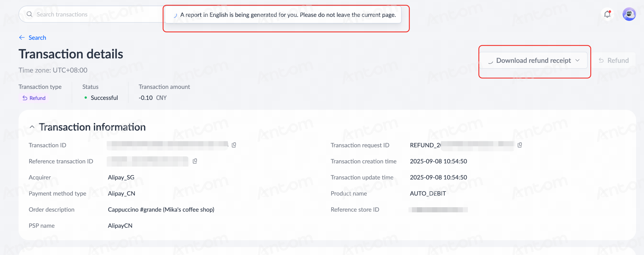Click the Successful status indicator
This screenshot has height=255, width=644.
101,98
